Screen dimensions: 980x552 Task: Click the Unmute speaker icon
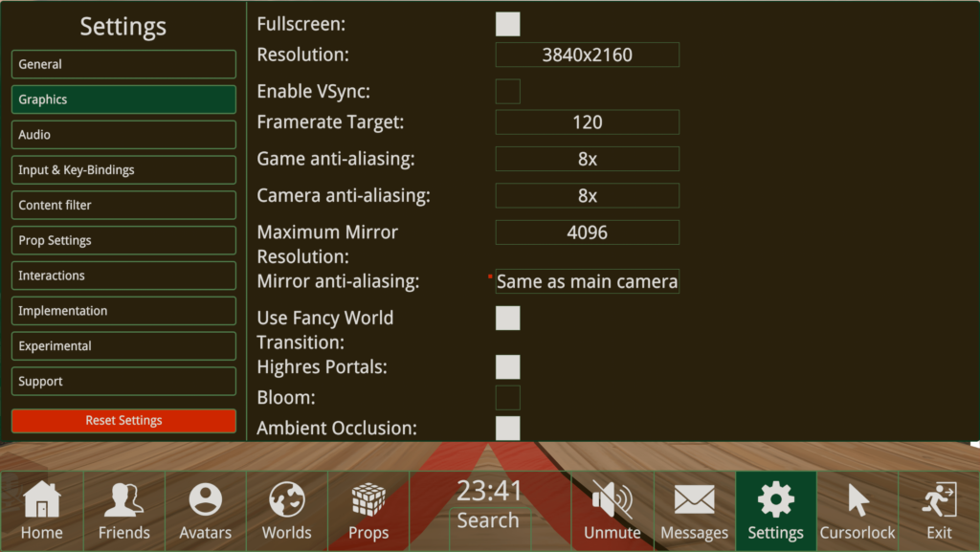612,499
